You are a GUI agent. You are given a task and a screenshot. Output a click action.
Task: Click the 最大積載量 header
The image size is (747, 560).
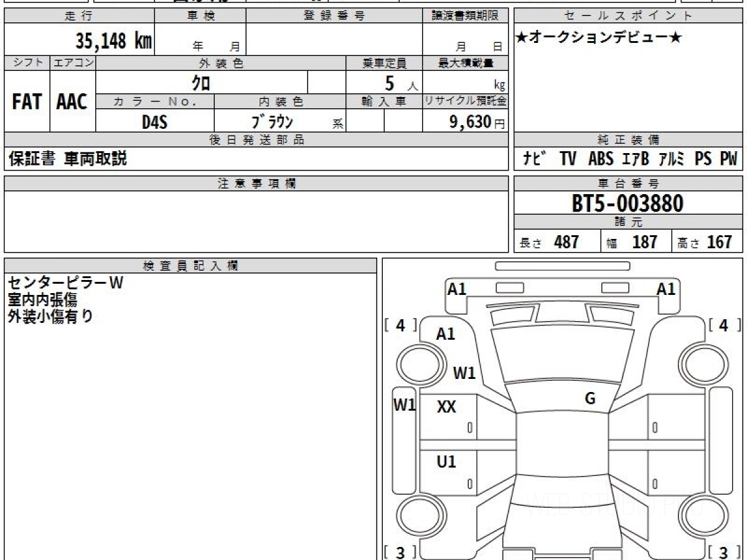(466, 63)
